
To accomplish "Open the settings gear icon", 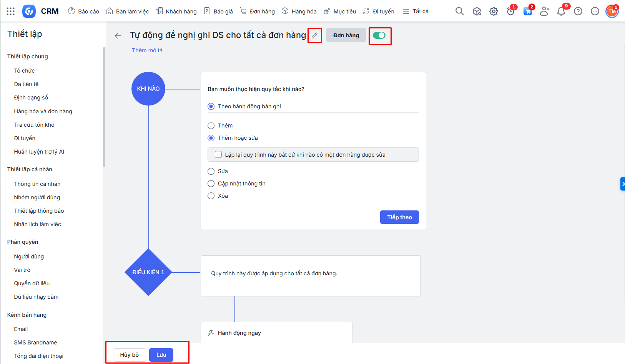I will coord(494,12).
